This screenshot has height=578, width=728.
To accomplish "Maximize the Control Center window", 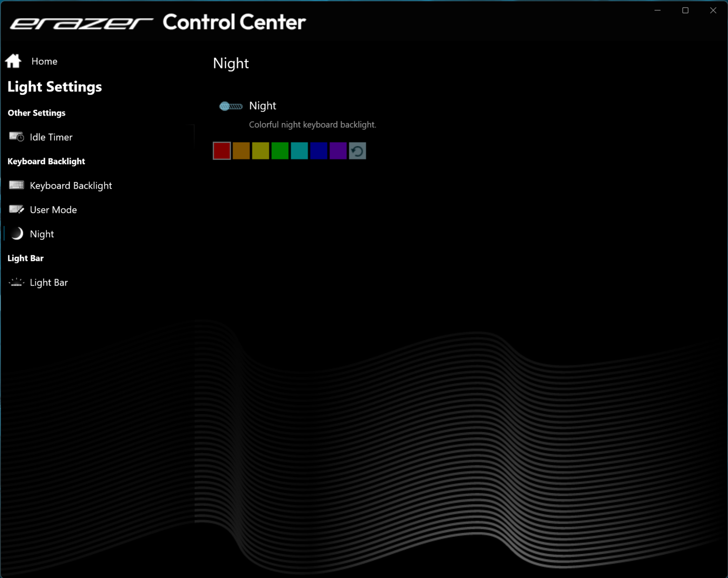I will tap(685, 10).
